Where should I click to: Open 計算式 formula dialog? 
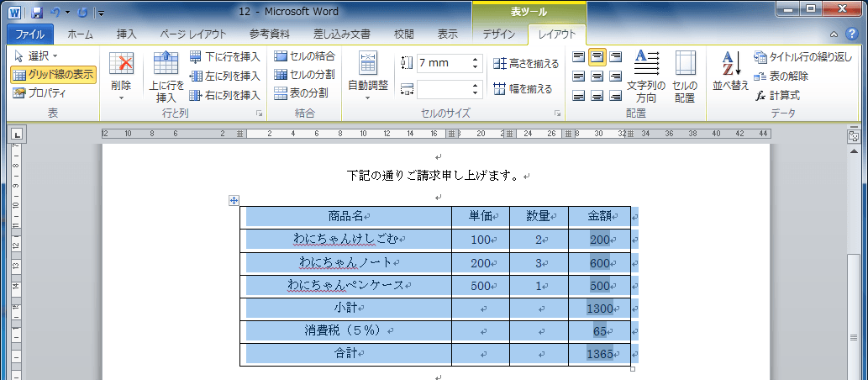click(777, 95)
